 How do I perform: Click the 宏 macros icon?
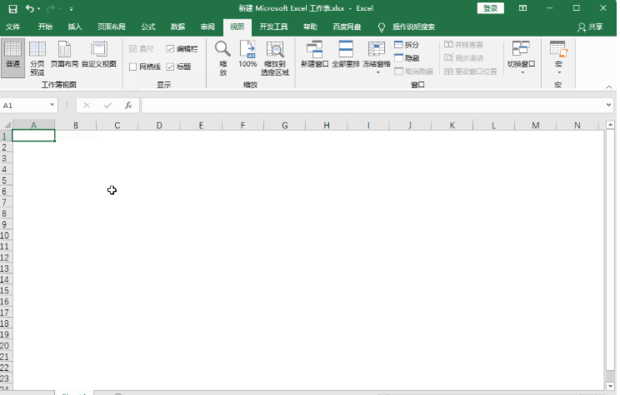click(558, 49)
